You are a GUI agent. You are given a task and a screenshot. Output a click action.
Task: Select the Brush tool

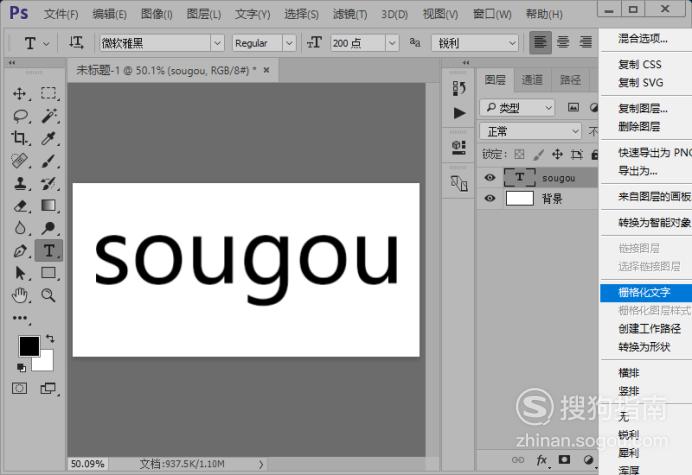click(48, 161)
